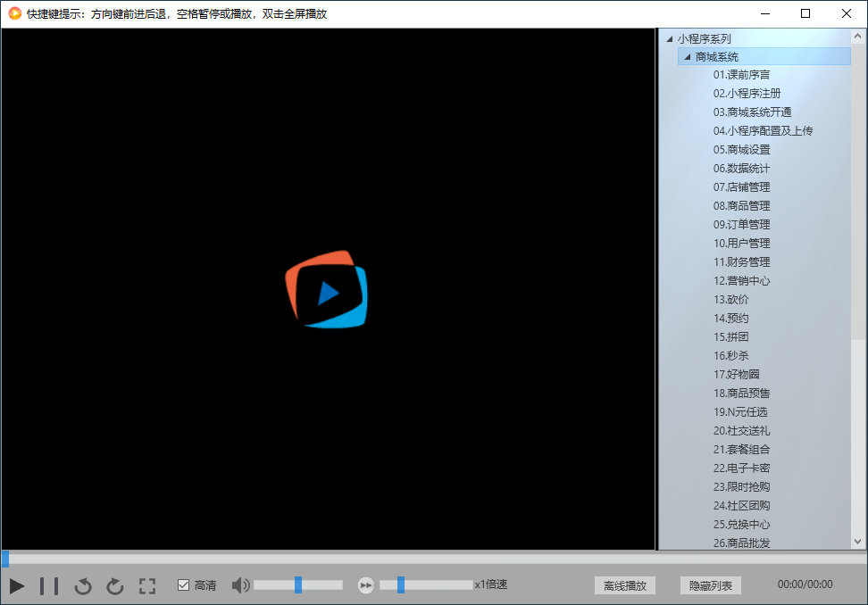868x605 pixels.
Task: Open lesson 05.商城设置
Action: coord(741,150)
